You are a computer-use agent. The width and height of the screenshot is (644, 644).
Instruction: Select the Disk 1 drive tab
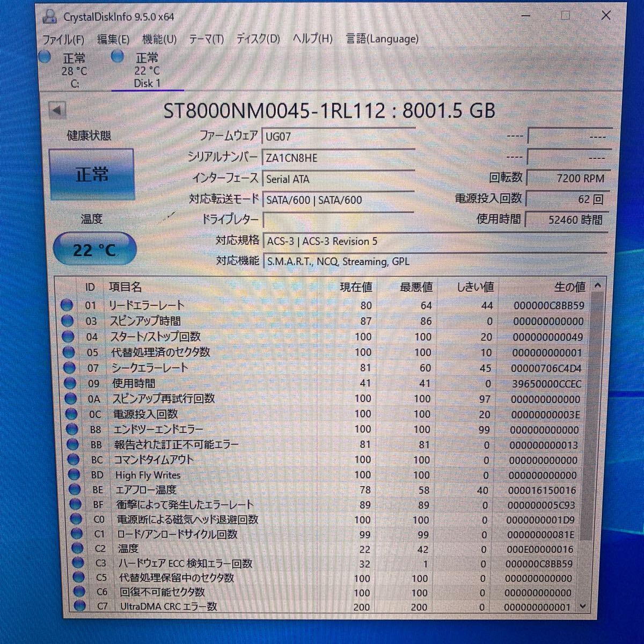[147, 70]
